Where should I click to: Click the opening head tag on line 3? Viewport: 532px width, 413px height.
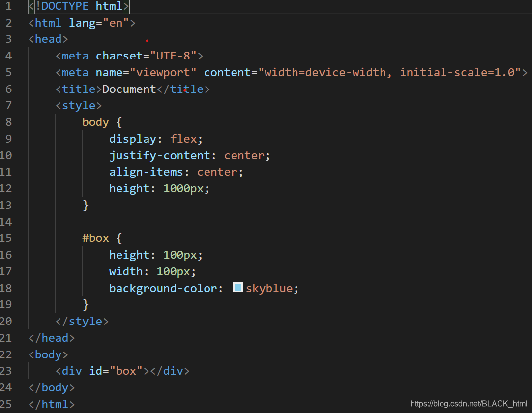[x=48, y=39]
